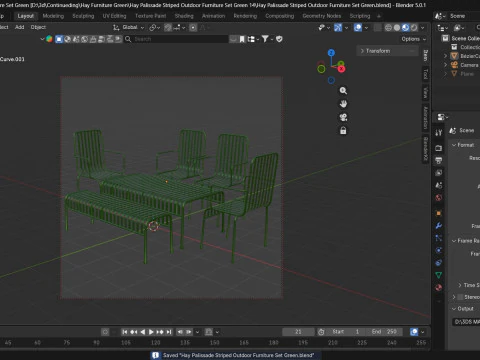Jump to the last frame
The width and height of the screenshot is (480, 360).
point(169,332)
